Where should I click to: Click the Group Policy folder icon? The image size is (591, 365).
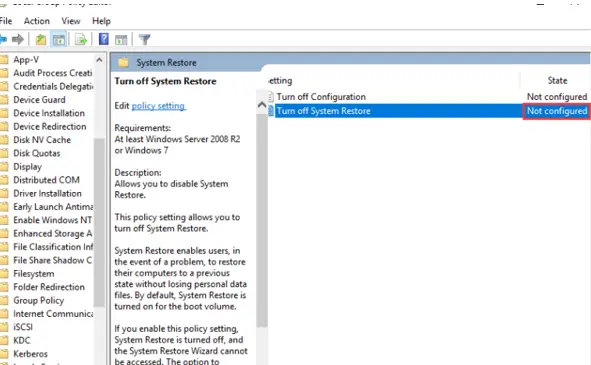click(x=4, y=300)
